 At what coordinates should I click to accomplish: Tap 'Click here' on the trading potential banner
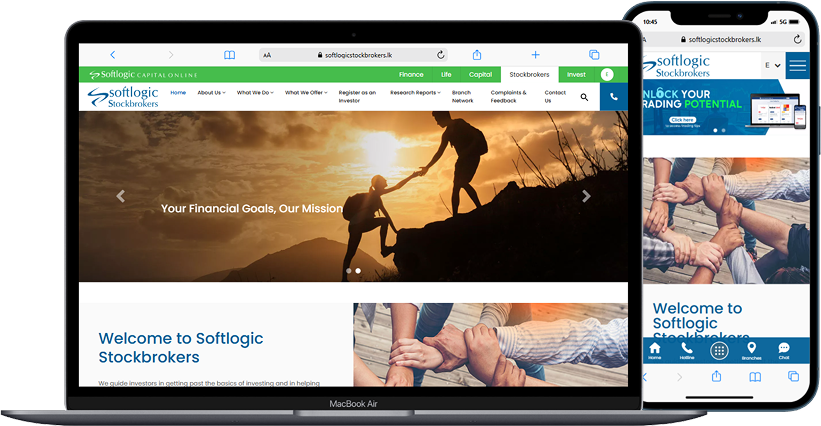click(682, 120)
